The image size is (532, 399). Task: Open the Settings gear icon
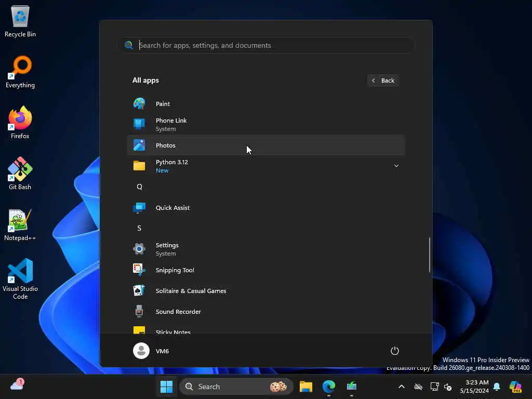coord(139,249)
